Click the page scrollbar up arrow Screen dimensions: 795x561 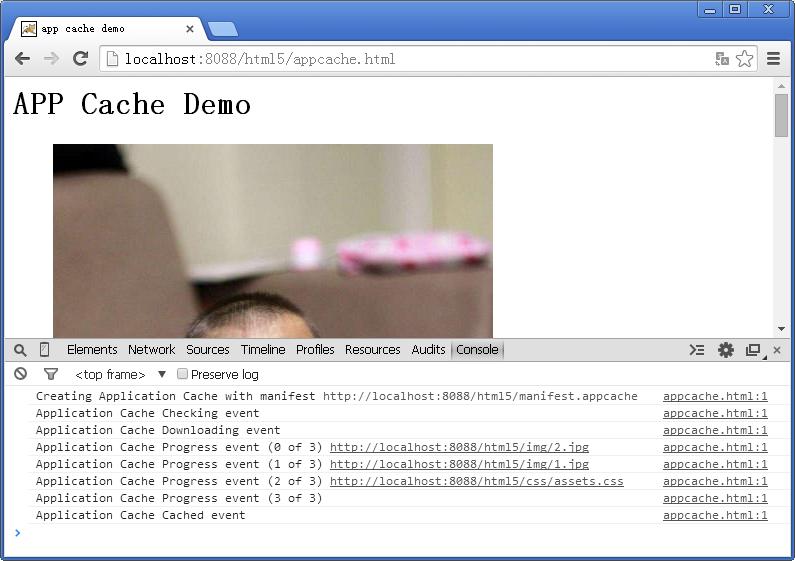tap(781, 86)
